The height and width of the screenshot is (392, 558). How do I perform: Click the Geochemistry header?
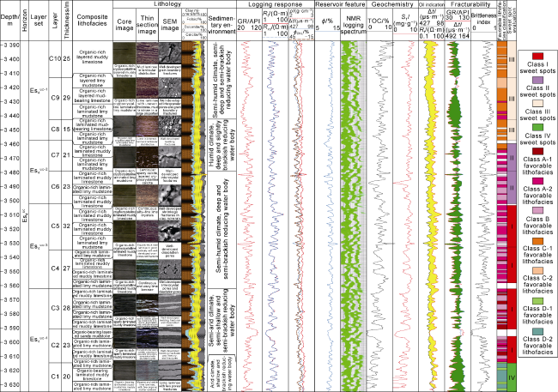click(x=392, y=4)
